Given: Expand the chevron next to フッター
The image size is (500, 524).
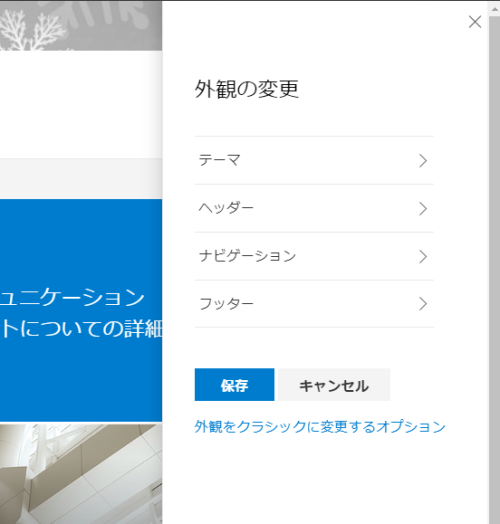Looking at the screenshot, I should (x=423, y=304).
